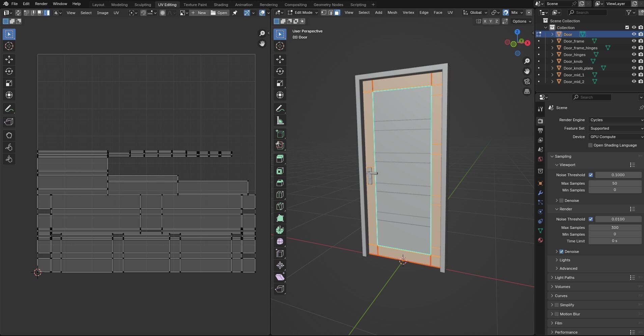This screenshot has width=644, height=336.
Task: Open the Material properties tab
Action: coord(540,240)
